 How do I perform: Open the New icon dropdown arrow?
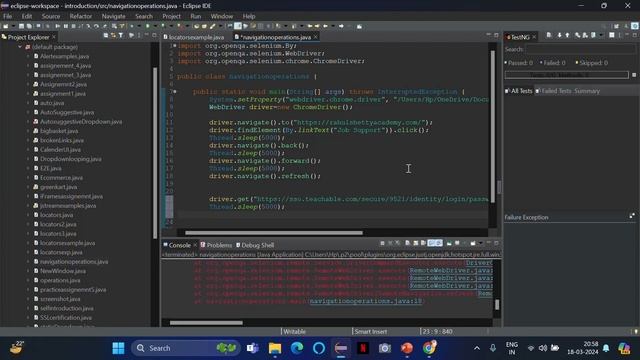[x=13, y=26]
